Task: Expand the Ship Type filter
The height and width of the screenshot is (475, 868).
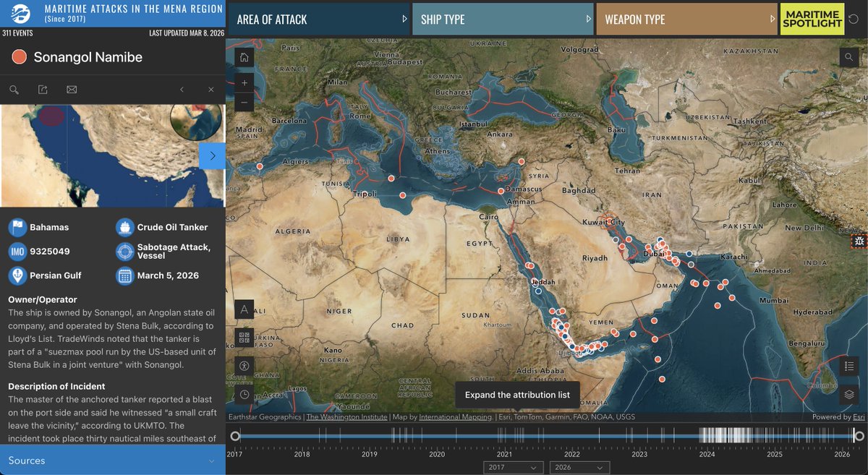Action: [x=502, y=20]
